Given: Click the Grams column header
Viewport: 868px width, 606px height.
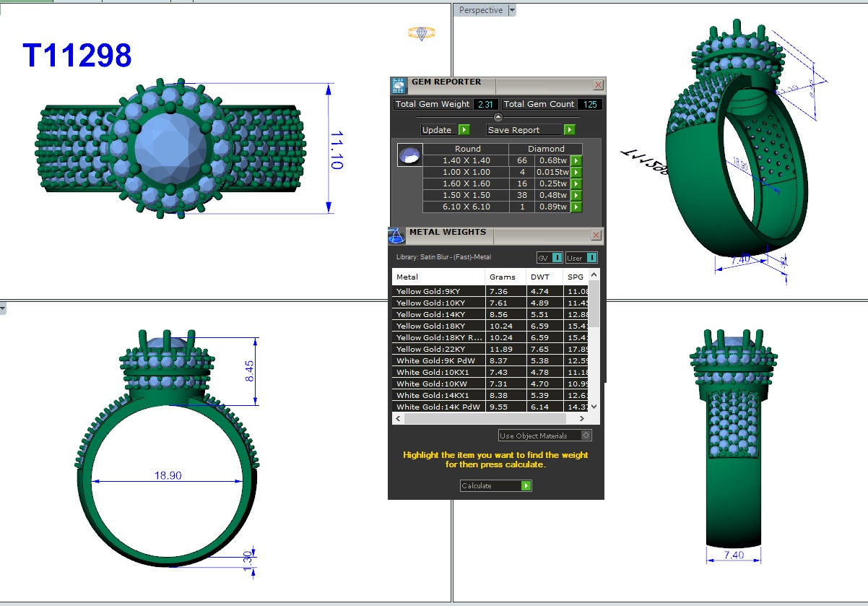Looking at the screenshot, I should pyautogui.click(x=503, y=277).
